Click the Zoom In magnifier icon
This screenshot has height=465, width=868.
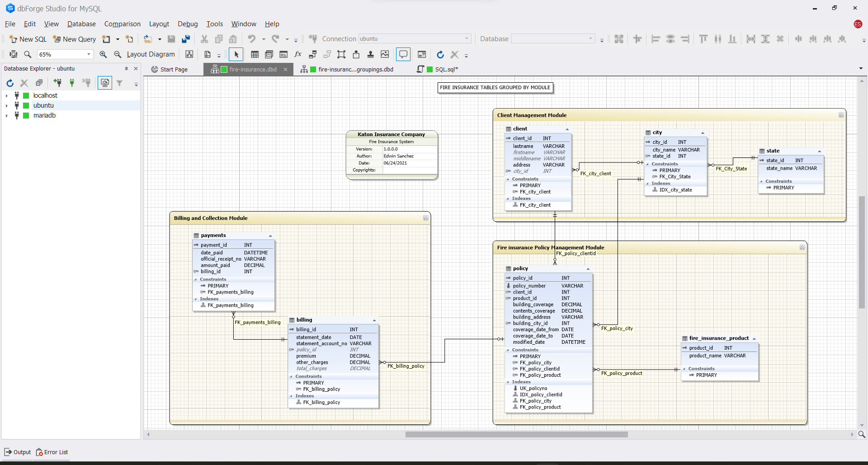pyautogui.click(x=104, y=54)
